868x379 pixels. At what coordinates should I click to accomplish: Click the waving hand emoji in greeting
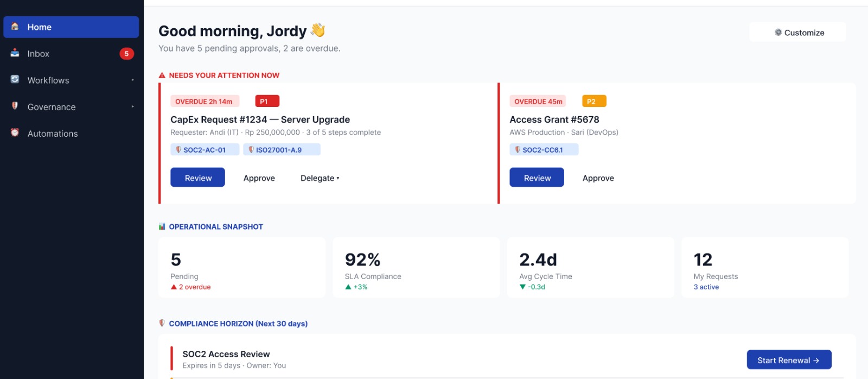[317, 30]
